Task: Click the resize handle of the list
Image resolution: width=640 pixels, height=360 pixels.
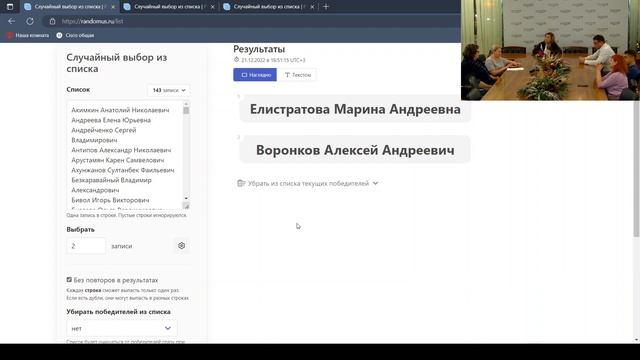Action: pyautogui.click(x=186, y=206)
